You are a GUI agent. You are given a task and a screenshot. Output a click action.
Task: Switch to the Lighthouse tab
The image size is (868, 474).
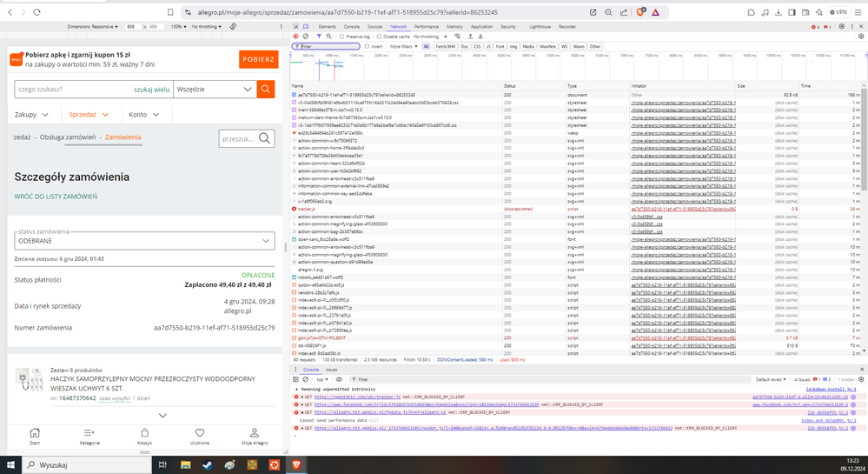click(540, 27)
